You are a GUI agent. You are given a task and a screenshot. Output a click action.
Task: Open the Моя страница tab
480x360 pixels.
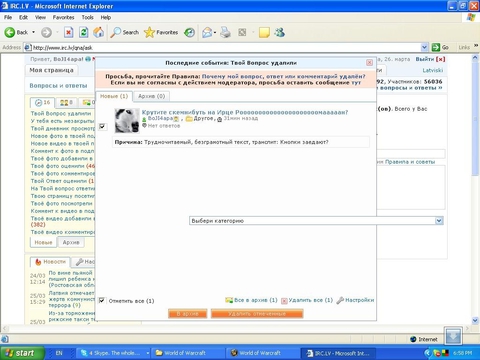[x=51, y=70]
